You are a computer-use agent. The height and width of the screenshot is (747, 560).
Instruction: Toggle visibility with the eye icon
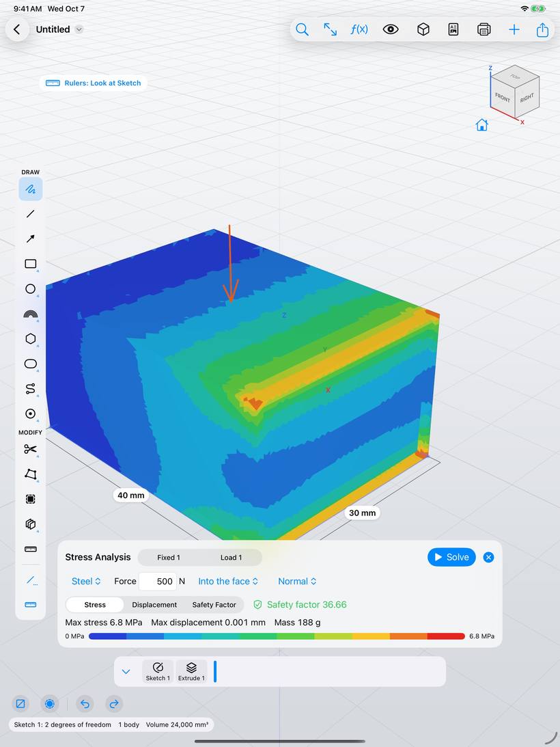tap(391, 29)
